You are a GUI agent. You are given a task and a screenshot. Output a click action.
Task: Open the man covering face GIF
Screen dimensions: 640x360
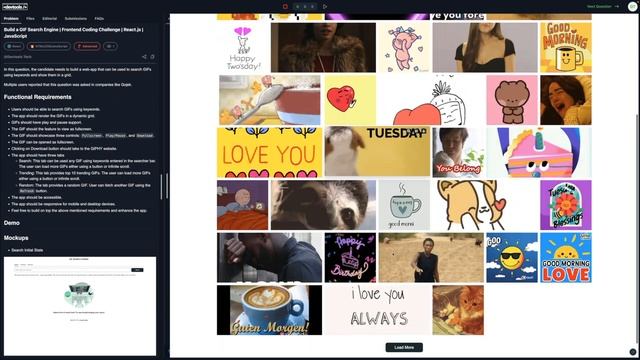coord(269,258)
